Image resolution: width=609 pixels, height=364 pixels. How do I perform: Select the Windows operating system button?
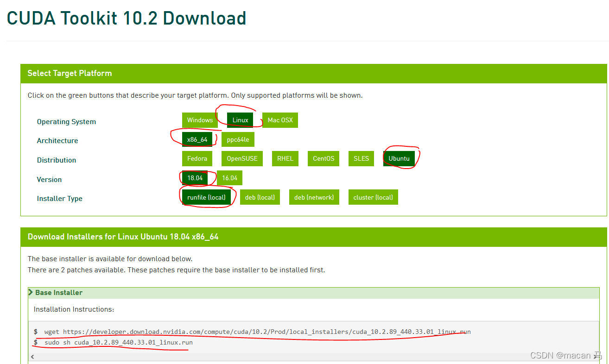[x=200, y=120]
